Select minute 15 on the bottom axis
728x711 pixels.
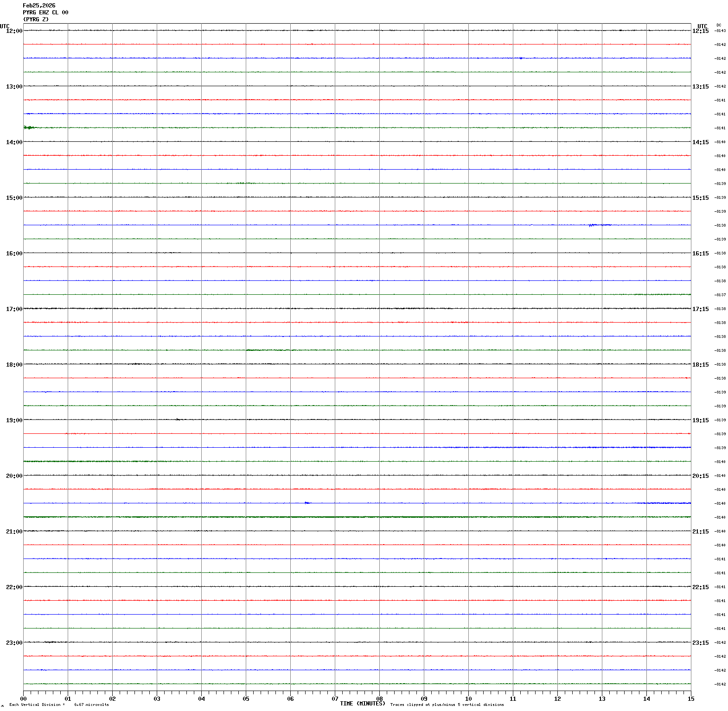[691, 699]
